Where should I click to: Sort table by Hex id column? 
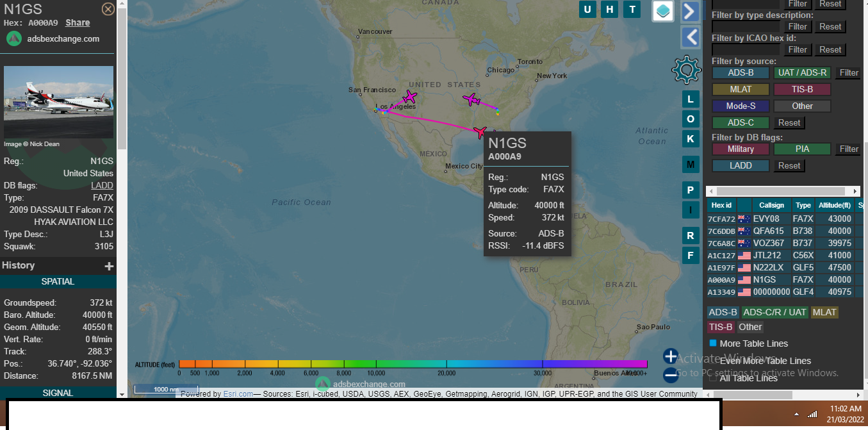click(x=722, y=205)
